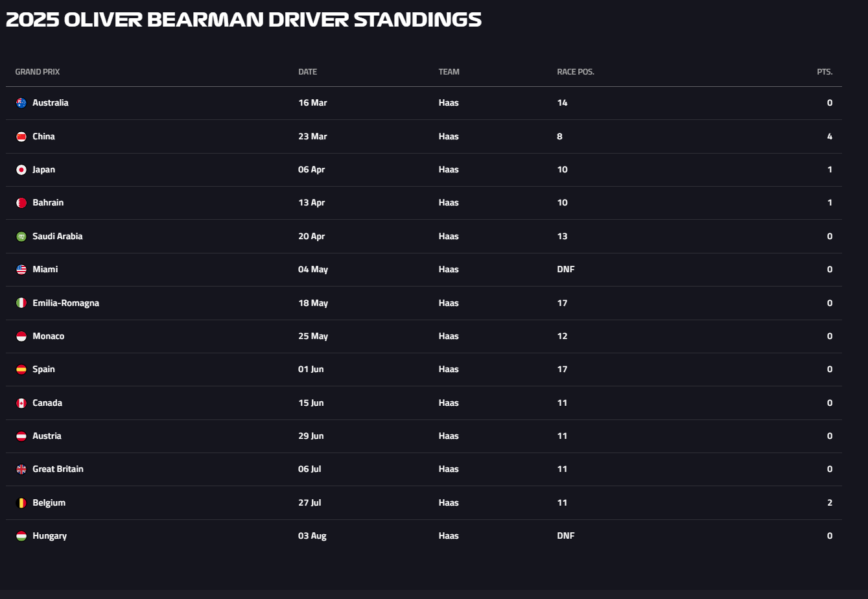Open the Spain Grand Prix result
This screenshot has height=599, width=868.
click(x=43, y=370)
